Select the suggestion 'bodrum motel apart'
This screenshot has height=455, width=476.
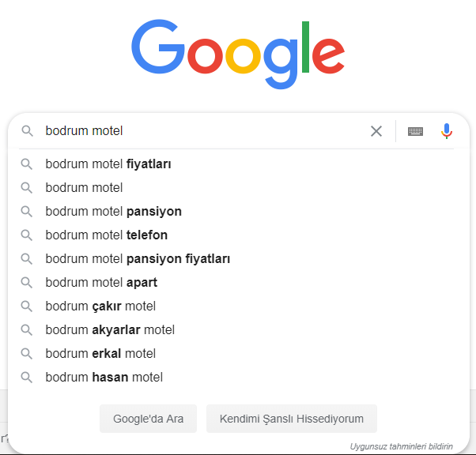click(x=238, y=283)
